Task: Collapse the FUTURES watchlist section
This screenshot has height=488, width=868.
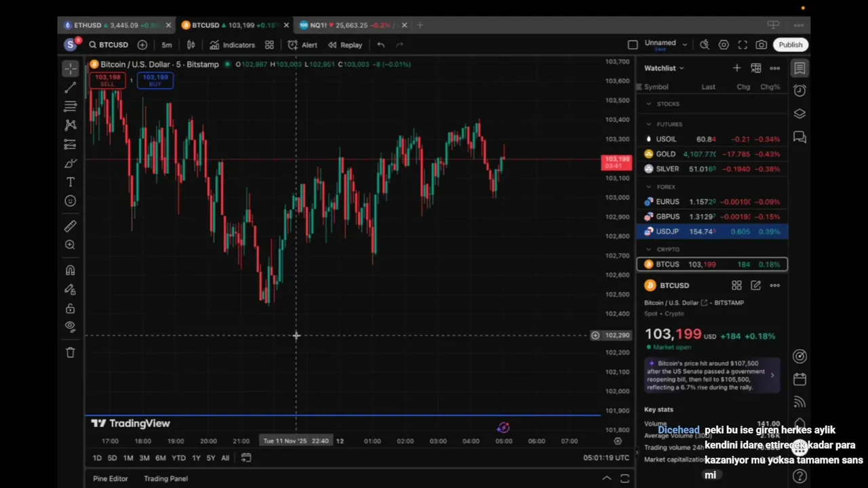Action: (x=648, y=124)
